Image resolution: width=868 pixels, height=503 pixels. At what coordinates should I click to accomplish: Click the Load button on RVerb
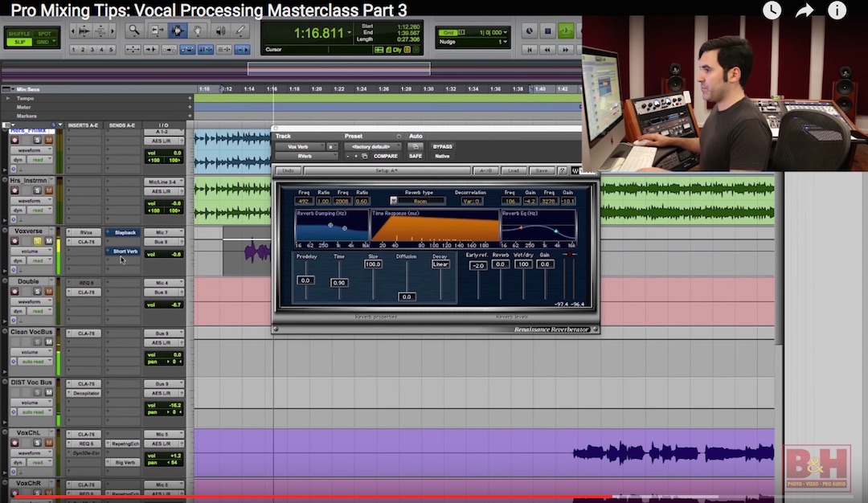514,170
